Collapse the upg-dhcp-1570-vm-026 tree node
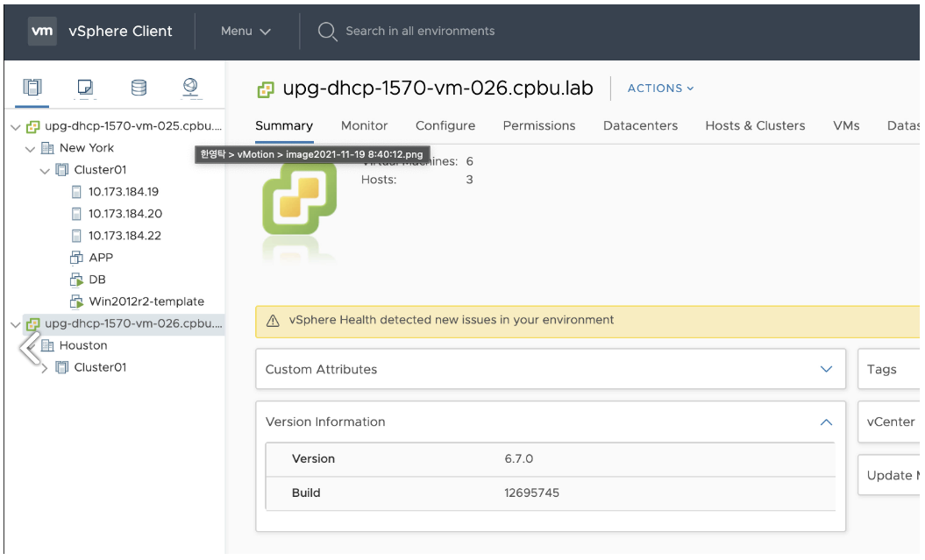Image resolution: width=925 pixels, height=560 pixels. tap(16, 324)
